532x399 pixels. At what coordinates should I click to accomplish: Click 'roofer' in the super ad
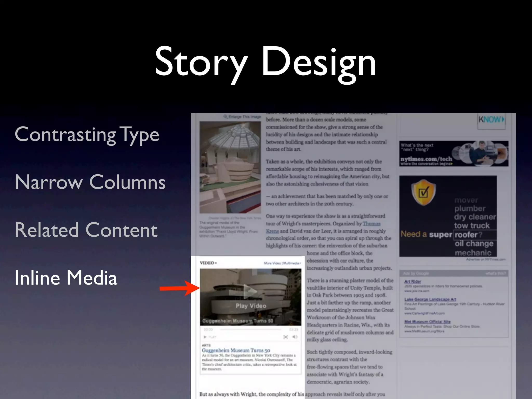pyautogui.click(x=466, y=235)
